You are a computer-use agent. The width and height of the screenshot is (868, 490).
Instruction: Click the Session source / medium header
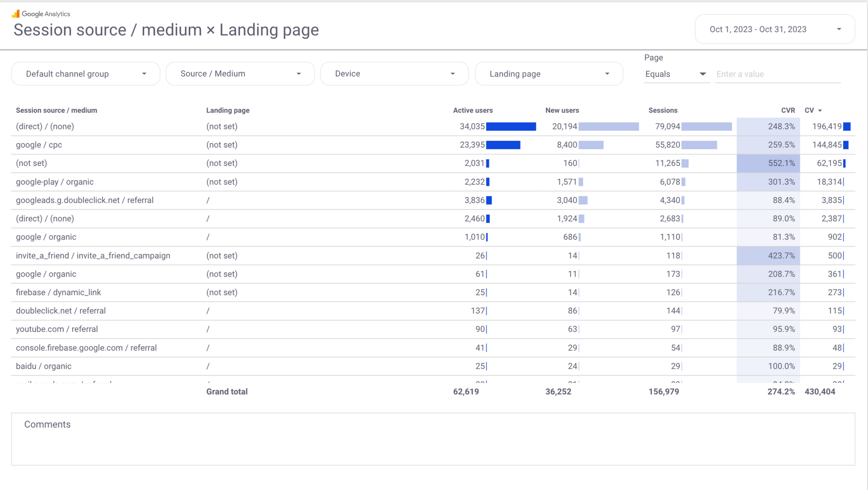(57, 111)
